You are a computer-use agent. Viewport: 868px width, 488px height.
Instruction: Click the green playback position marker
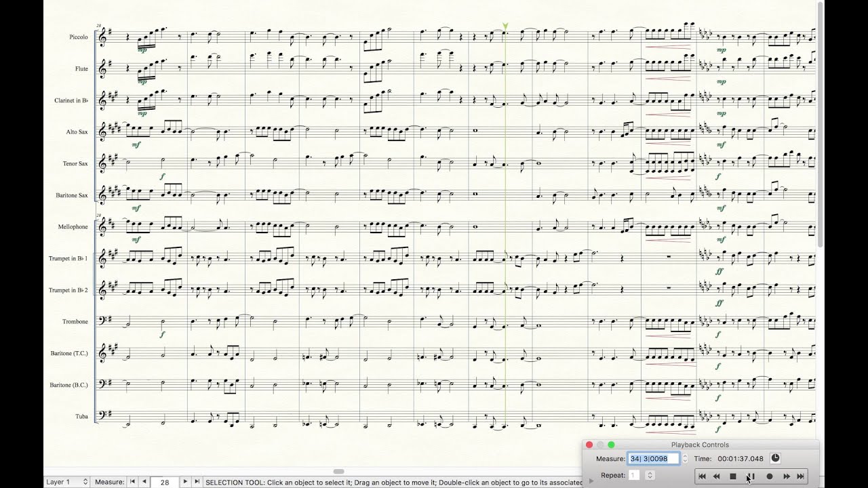(505, 26)
